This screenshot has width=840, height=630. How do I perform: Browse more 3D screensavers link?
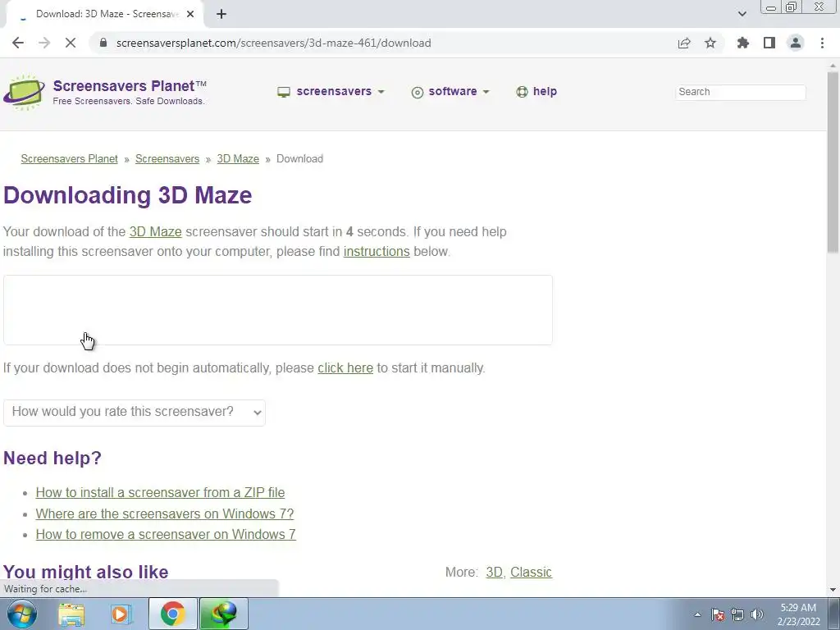point(494,572)
